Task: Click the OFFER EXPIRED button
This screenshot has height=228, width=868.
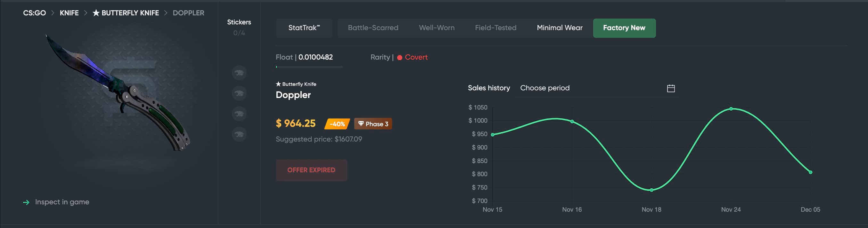Action: coord(311,170)
